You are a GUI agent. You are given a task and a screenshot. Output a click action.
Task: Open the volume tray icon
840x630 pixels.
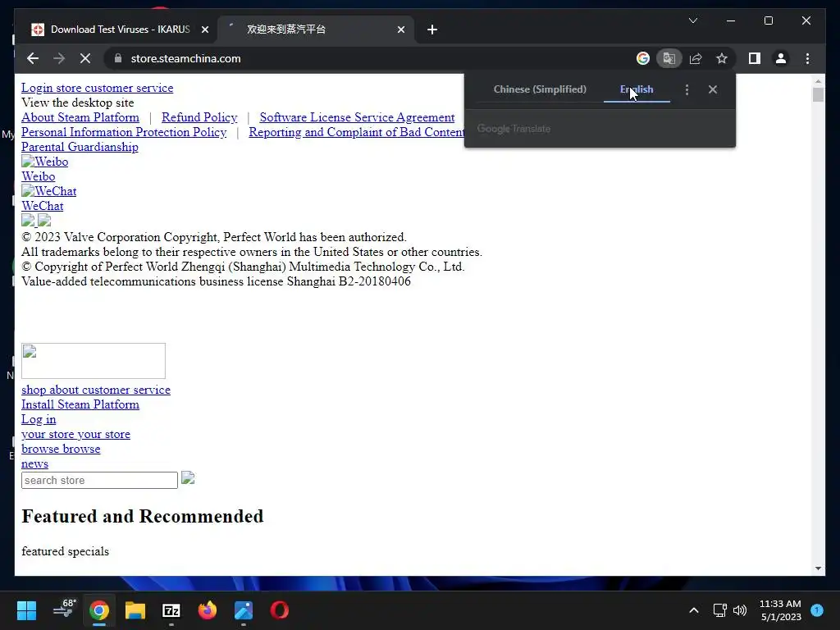click(x=740, y=610)
